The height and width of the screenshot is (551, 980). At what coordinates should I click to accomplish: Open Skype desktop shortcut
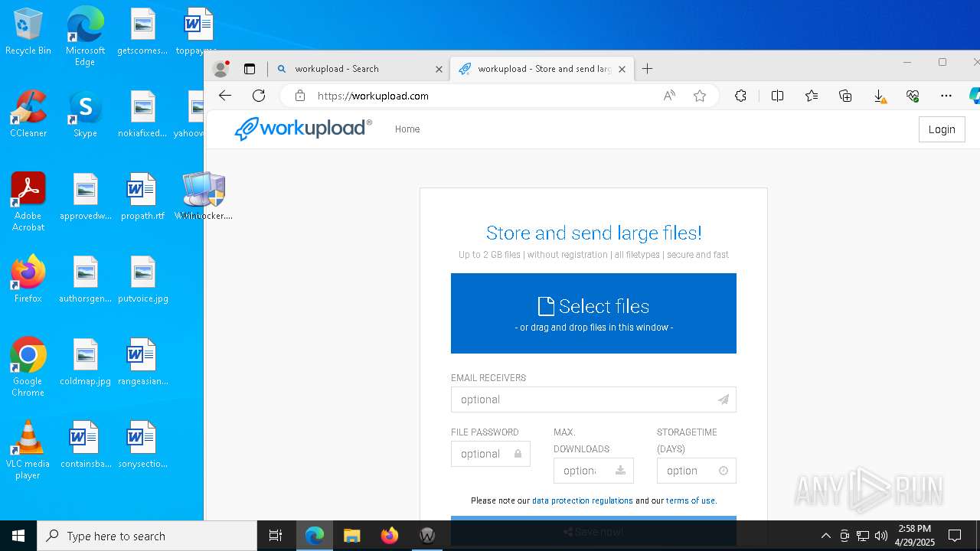pos(85,114)
